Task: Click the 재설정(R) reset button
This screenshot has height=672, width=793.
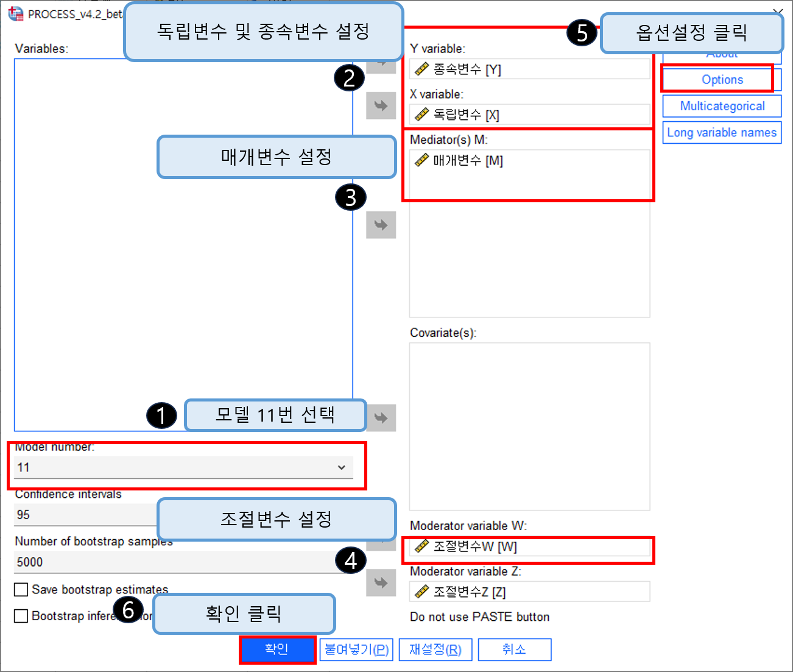Action: pyautogui.click(x=435, y=649)
